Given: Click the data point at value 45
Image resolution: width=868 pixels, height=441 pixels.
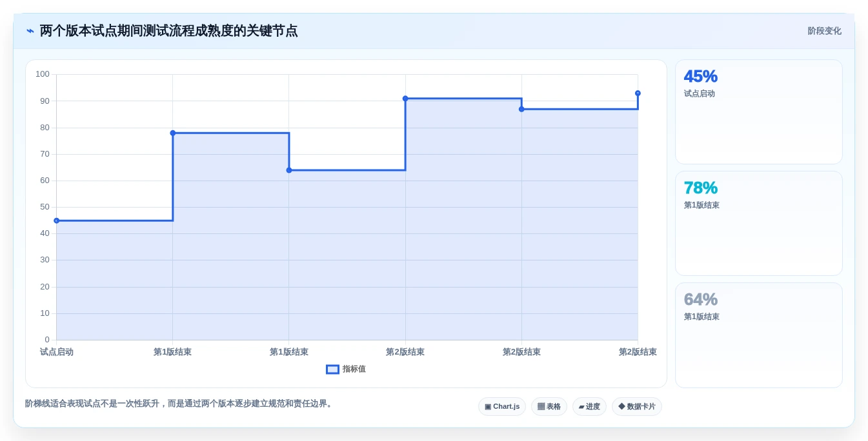Looking at the screenshot, I should coord(56,220).
